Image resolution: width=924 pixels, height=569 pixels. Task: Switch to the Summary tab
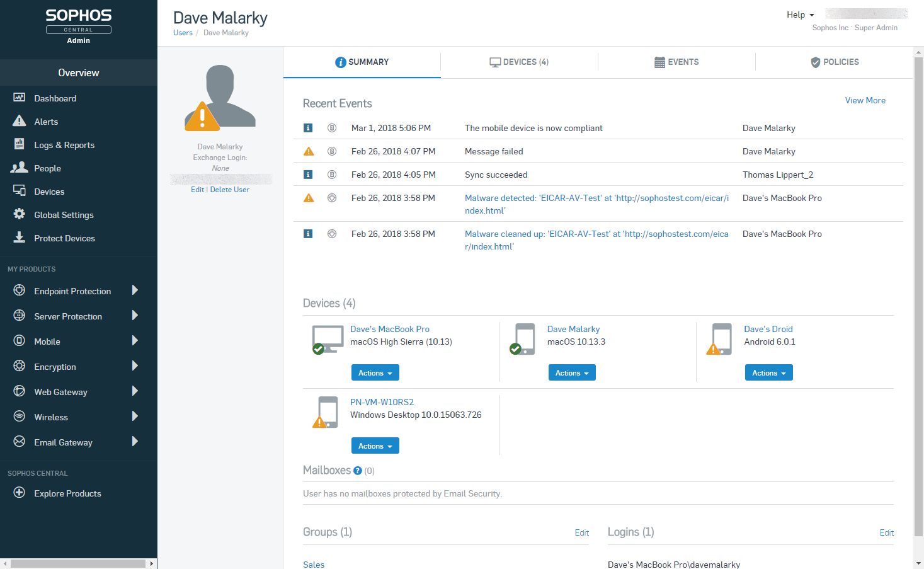(362, 62)
